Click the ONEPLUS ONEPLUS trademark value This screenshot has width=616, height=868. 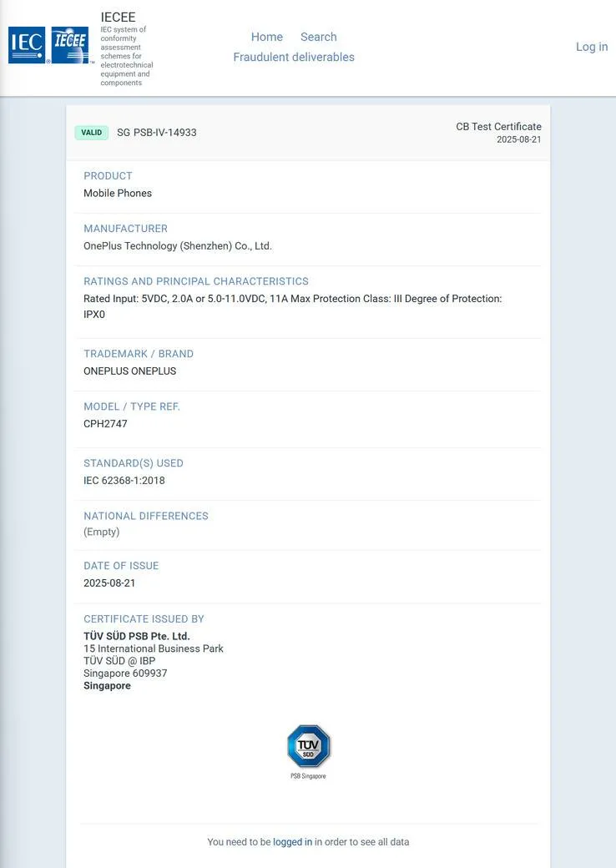point(129,371)
